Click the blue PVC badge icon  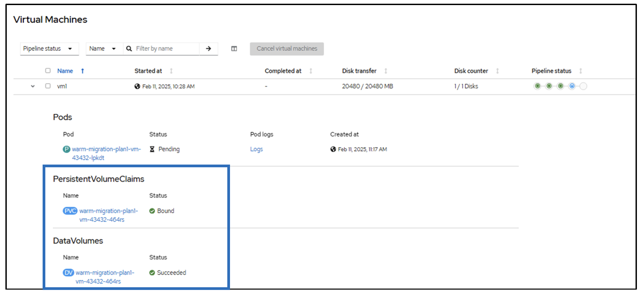pyautogui.click(x=70, y=211)
